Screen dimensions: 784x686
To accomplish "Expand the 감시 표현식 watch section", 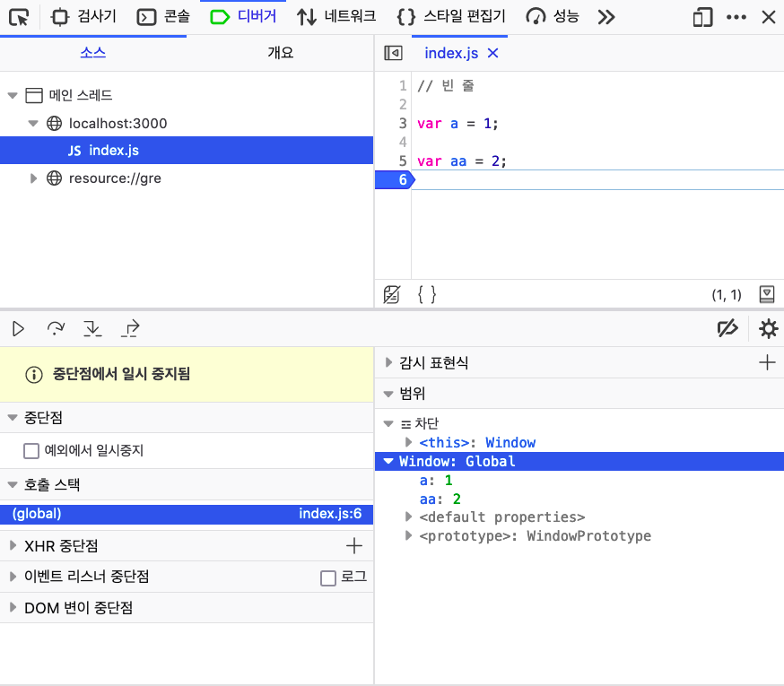I will 388,362.
